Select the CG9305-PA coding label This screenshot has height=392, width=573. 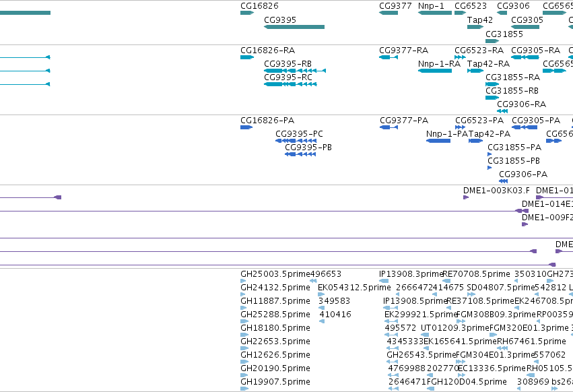536,121
